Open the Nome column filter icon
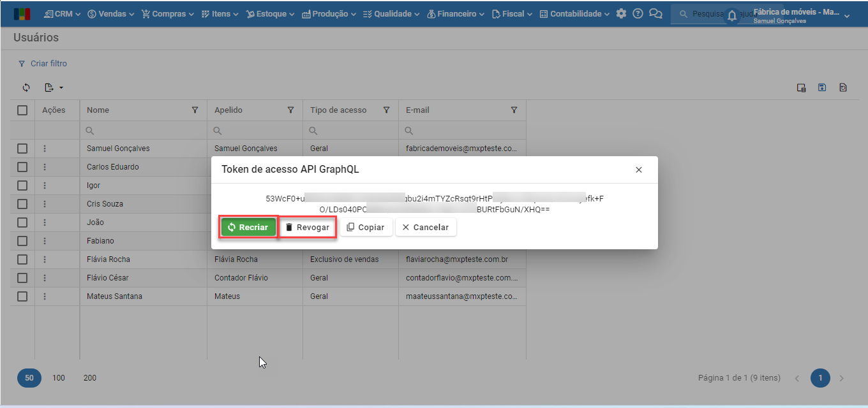Screen dimensions: 868x408 pos(195,110)
